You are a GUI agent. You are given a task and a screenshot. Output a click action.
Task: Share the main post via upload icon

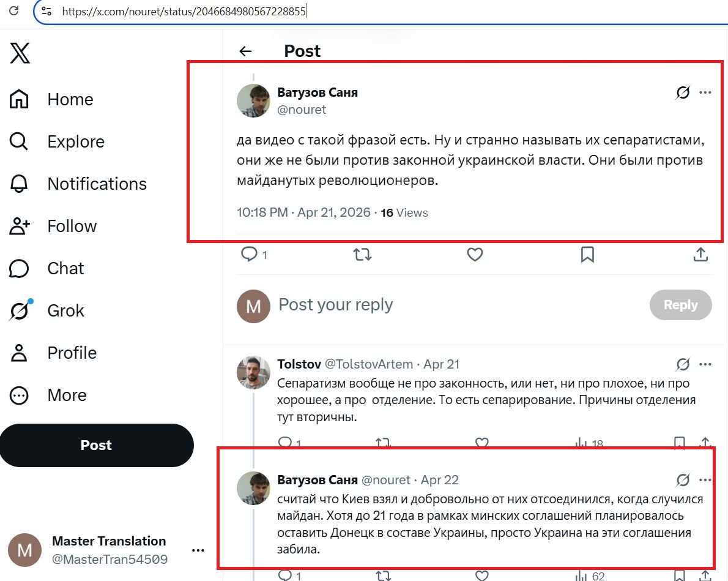[700, 254]
